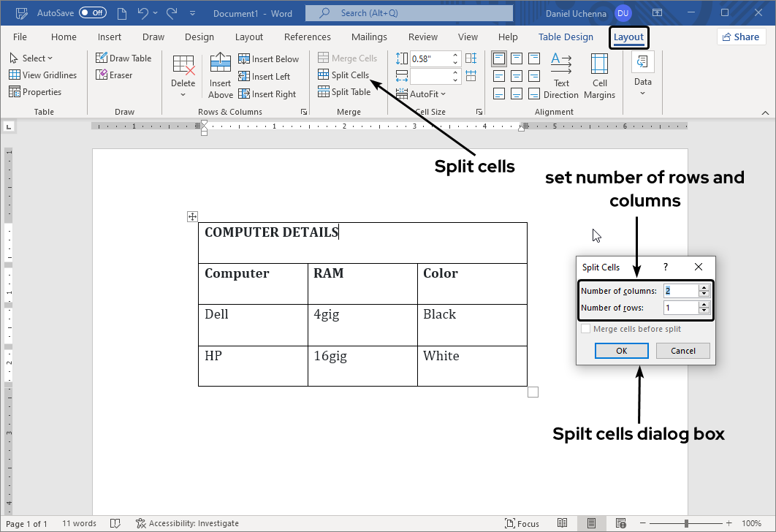Open the Mailings ribbon tab
This screenshot has height=532, width=776.
tap(369, 37)
